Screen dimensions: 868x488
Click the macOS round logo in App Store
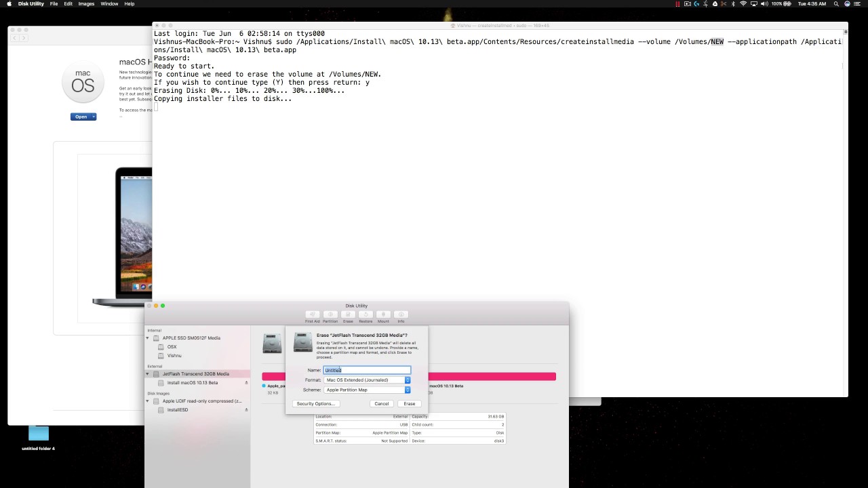point(83,81)
